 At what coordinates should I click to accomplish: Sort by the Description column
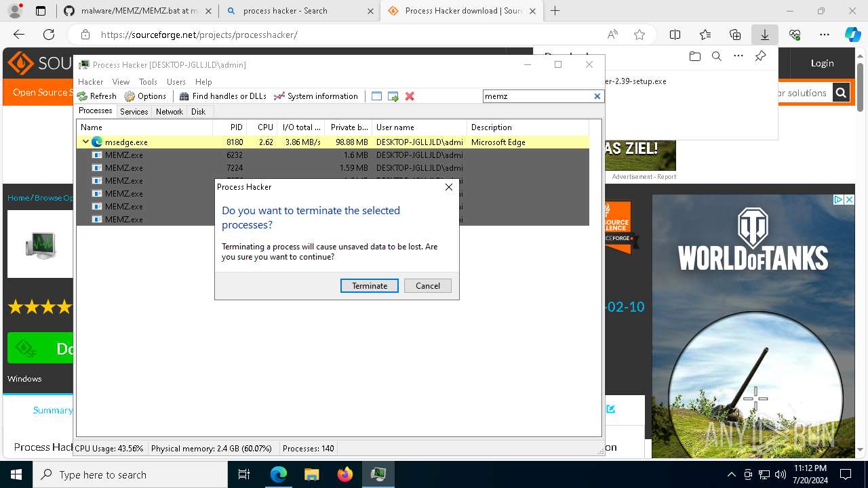pos(528,127)
